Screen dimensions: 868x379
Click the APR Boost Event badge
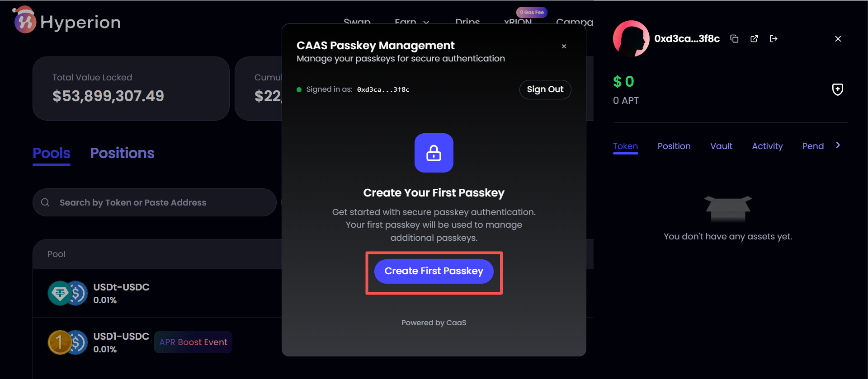(193, 342)
